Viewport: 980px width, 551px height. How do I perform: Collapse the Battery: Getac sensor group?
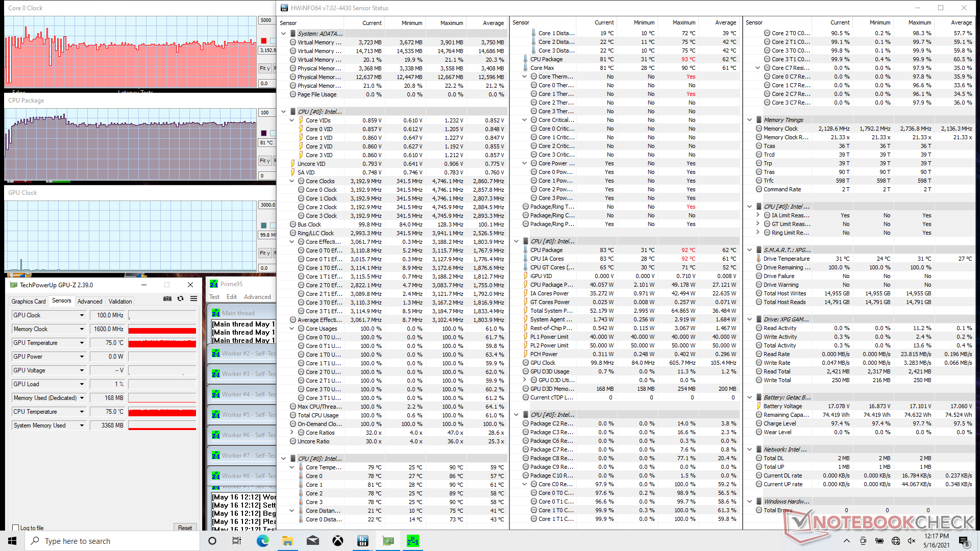coord(750,397)
